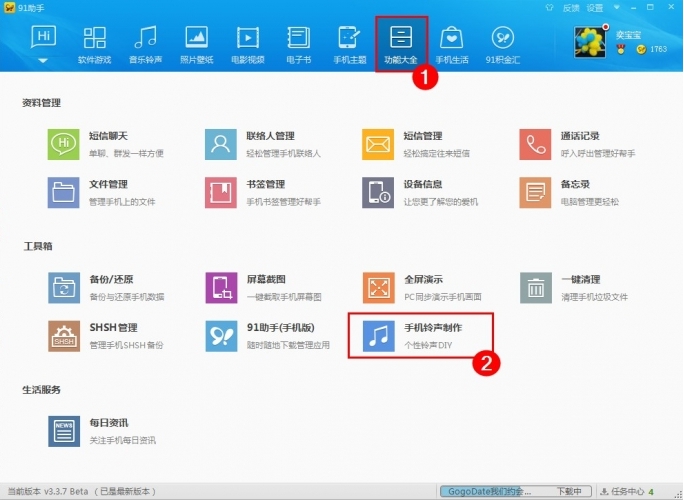The width and height of the screenshot is (684, 500).
Task: Open 每日资讯 news icon
Action: coord(64,431)
